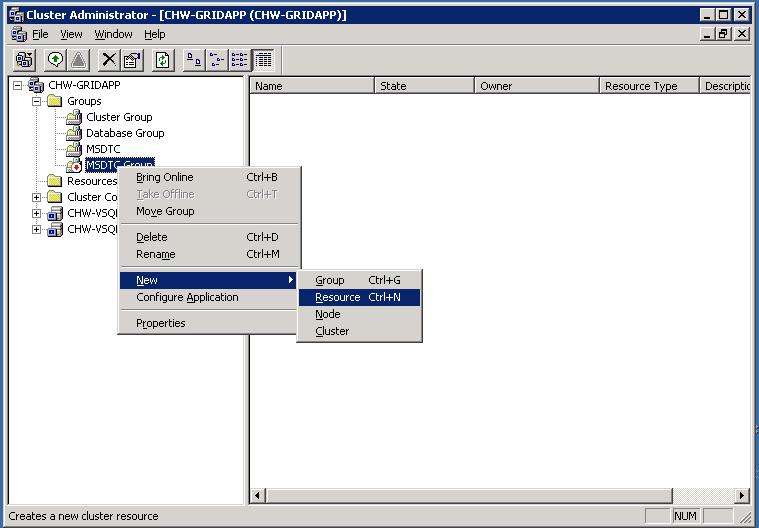Expand the second CHW-VSQL node
759x528 pixels.
pos(36,229)
